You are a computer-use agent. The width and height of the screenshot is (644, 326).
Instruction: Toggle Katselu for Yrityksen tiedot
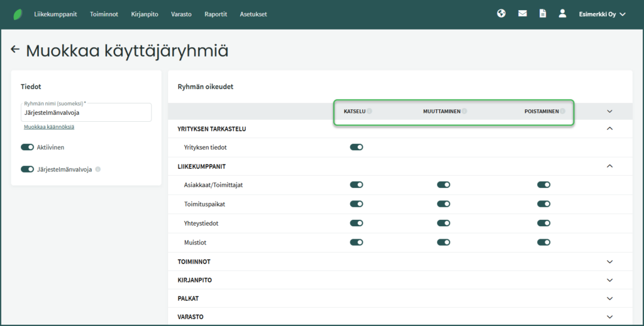pyautogui.click(x=357, y=147)
